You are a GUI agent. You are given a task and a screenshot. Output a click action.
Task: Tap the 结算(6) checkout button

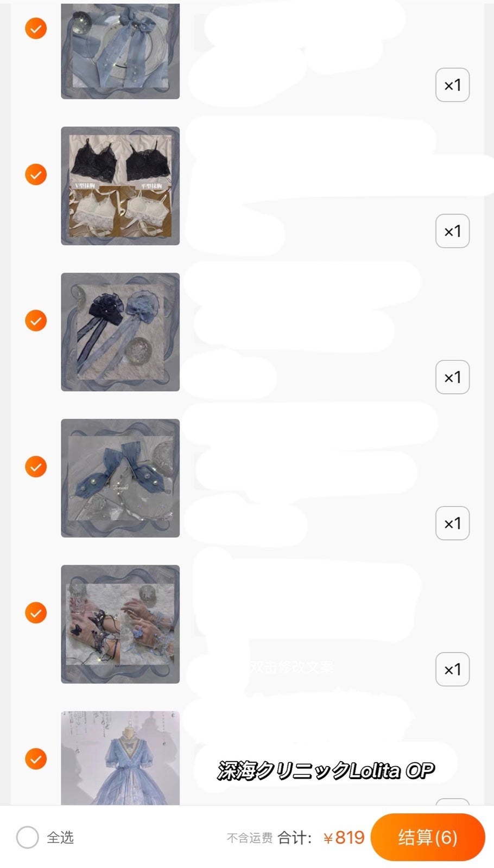(x=427, y=837)
